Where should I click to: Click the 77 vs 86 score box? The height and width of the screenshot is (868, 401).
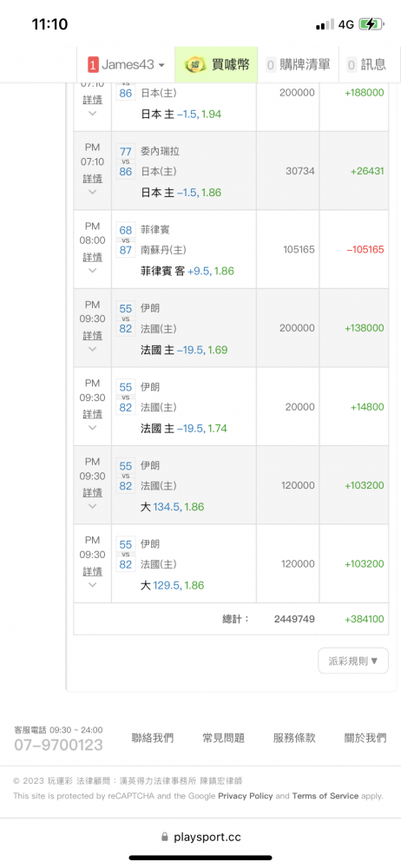126,161
